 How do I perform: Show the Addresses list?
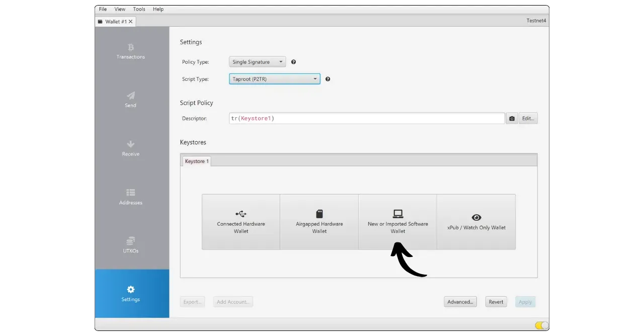[131, 197]
